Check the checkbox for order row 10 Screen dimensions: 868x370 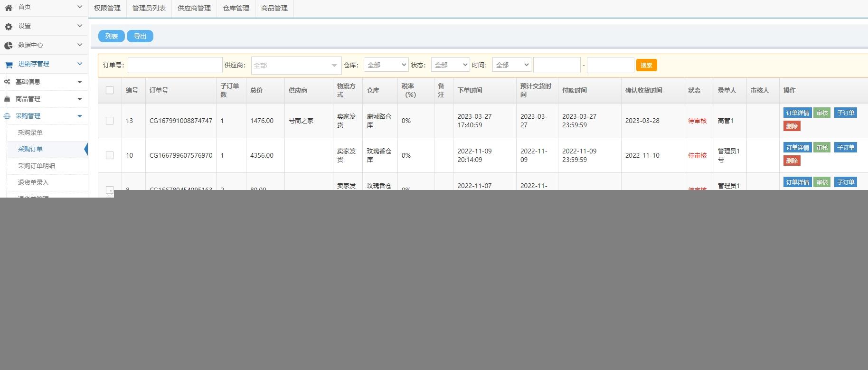[x=110, y=155]
